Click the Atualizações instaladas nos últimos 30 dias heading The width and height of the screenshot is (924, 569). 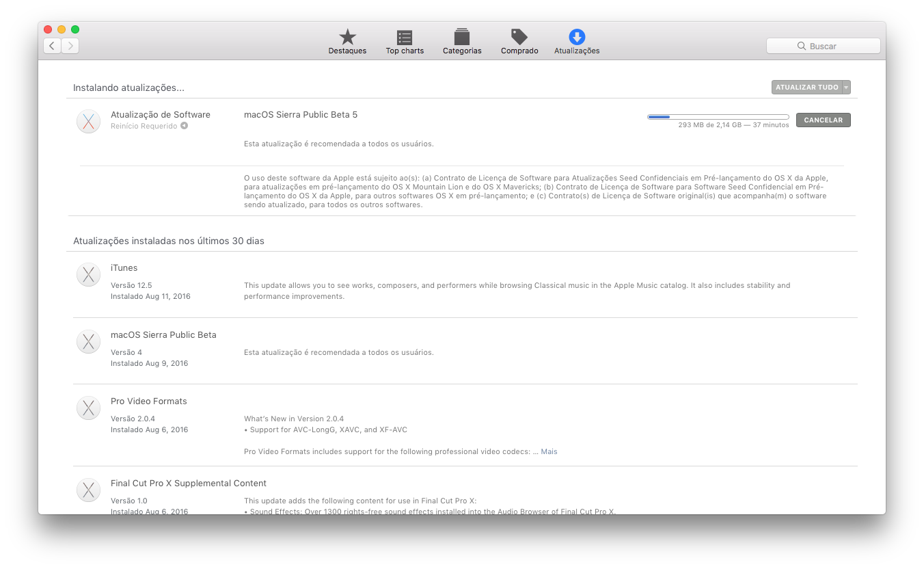169,241
